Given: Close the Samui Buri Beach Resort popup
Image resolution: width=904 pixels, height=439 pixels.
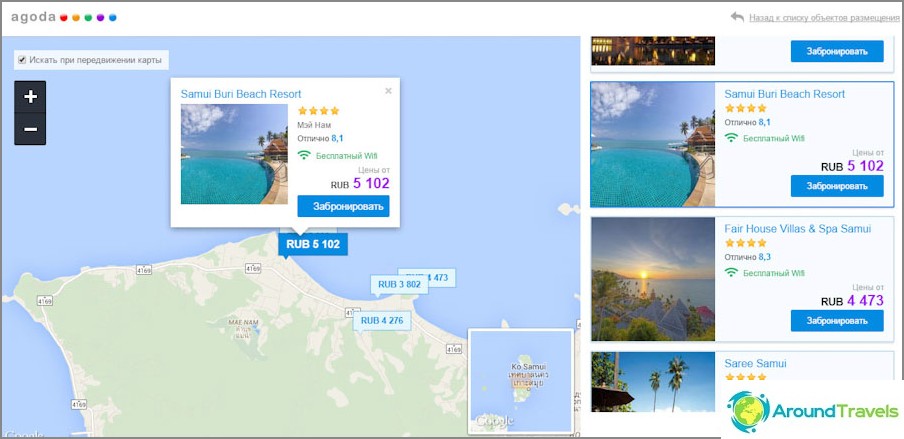Looking at the screenshot, I should point(388,91).
